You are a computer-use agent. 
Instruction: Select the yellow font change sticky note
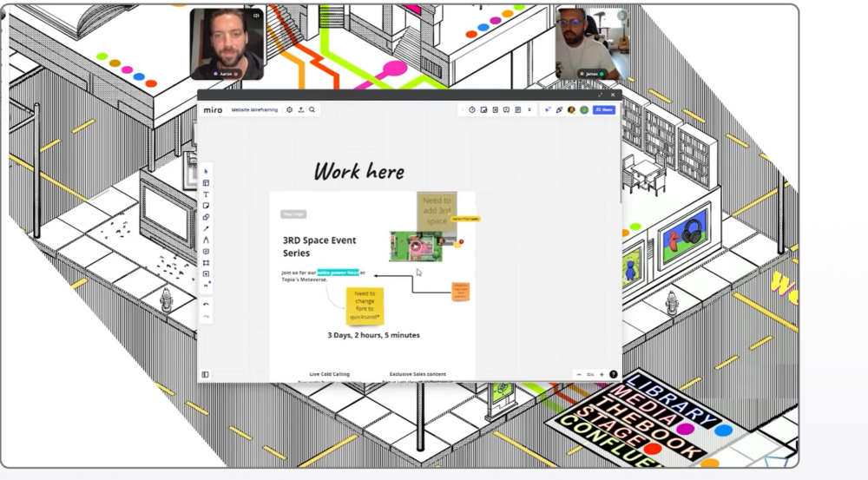pyautogui.click(x=365, y=305)
